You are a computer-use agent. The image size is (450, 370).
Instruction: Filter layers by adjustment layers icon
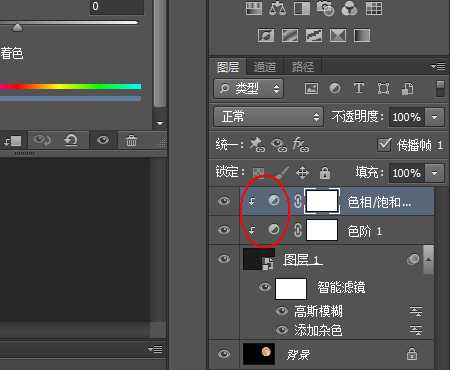pos(335,88)
